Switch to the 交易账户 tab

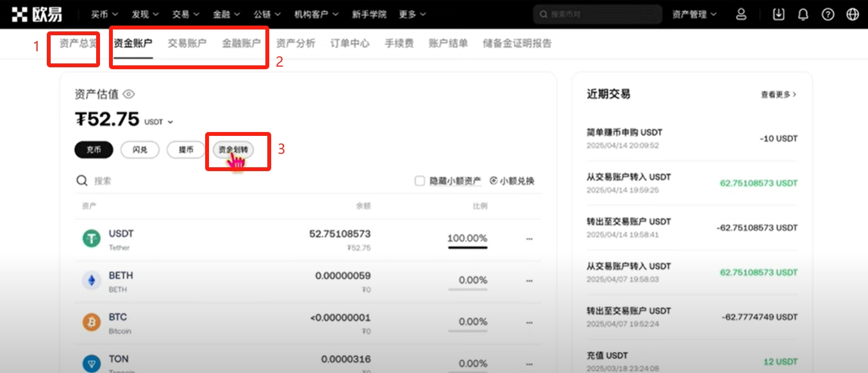[187, 44]
